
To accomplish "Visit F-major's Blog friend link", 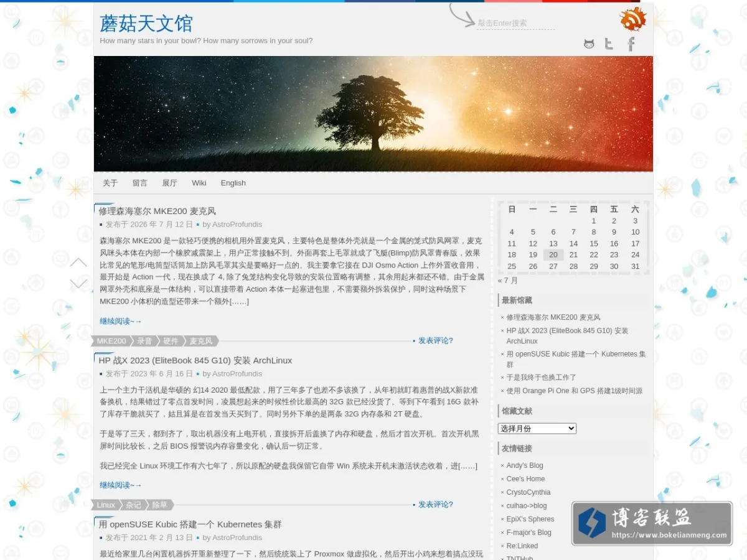I will [x=529, y=533].
